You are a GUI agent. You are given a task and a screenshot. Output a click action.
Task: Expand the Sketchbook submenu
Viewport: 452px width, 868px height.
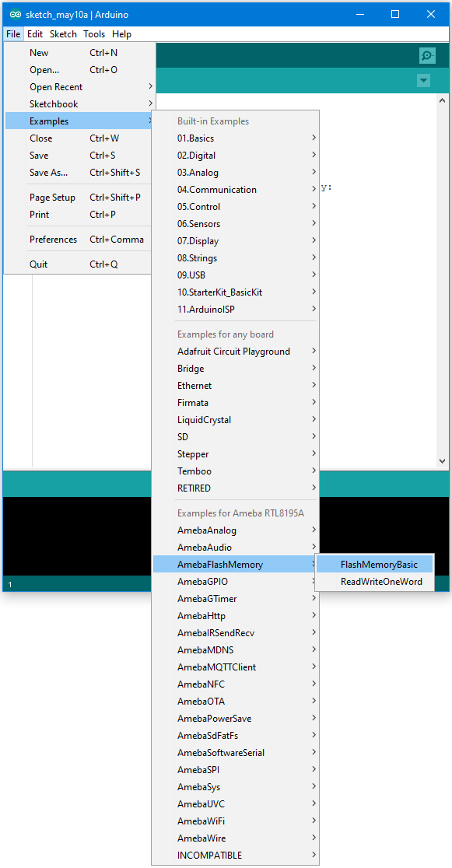click(80, 104)
